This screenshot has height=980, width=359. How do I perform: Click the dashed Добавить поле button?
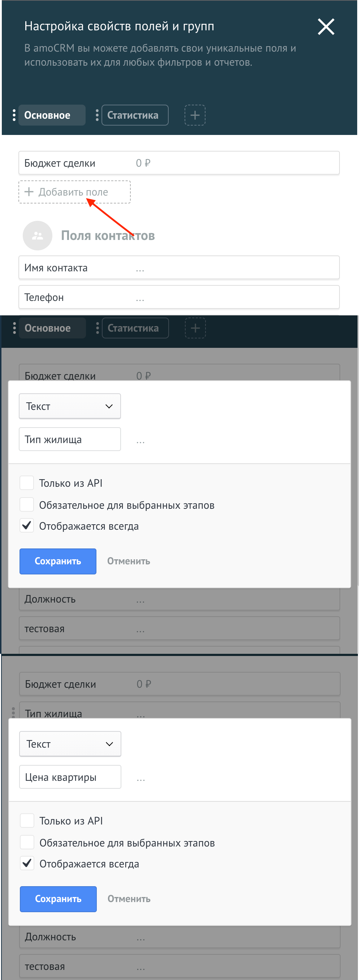pos(75,192)
